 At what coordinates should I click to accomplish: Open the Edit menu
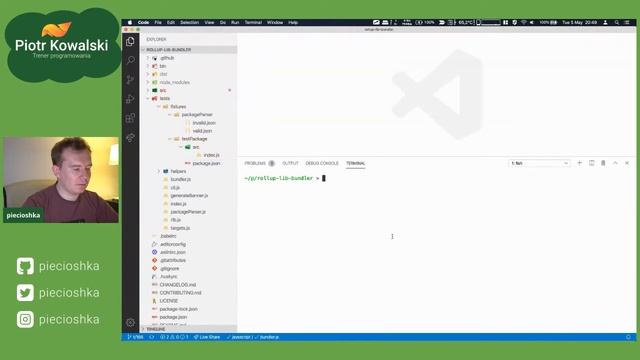(171, 22)
